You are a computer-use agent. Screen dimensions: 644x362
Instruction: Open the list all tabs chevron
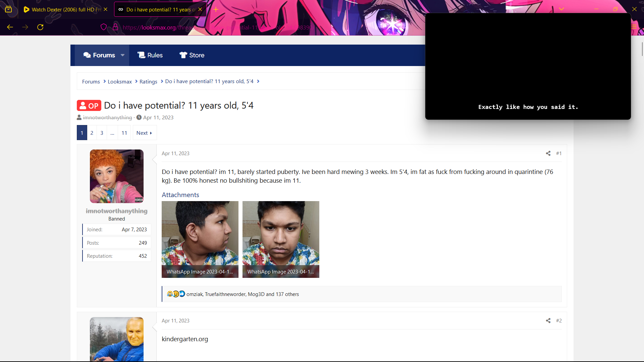point(561,9)
